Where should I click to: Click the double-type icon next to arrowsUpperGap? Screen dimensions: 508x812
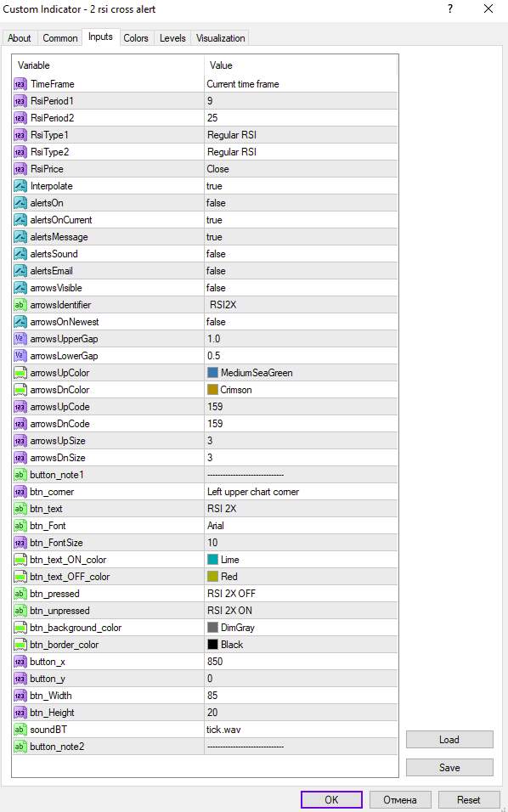[x=20, y=339]
